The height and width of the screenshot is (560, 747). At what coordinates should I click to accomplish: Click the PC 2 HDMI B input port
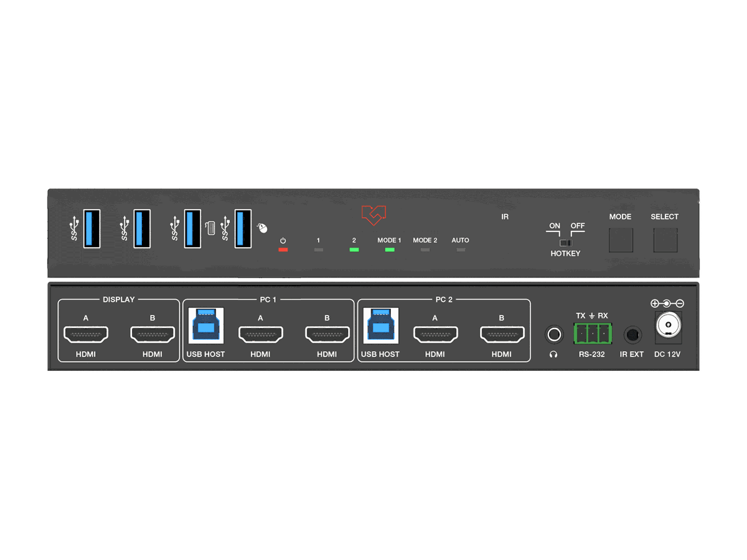click(502, 335)
